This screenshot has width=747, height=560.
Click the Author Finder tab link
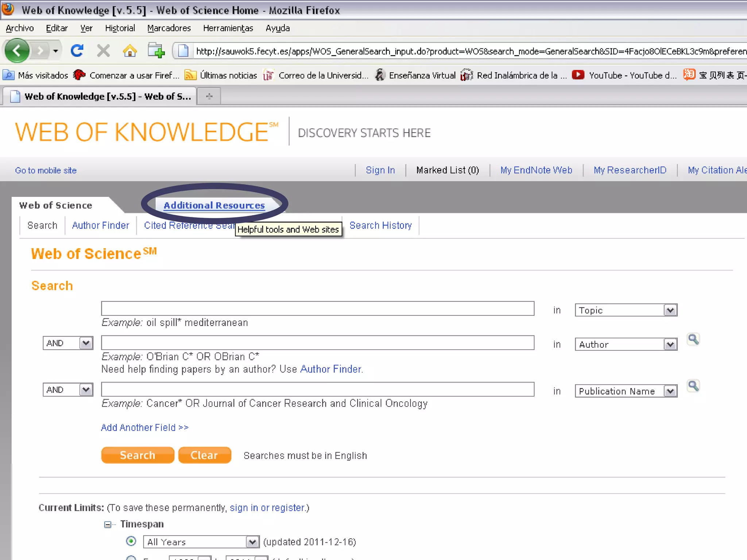100,225
